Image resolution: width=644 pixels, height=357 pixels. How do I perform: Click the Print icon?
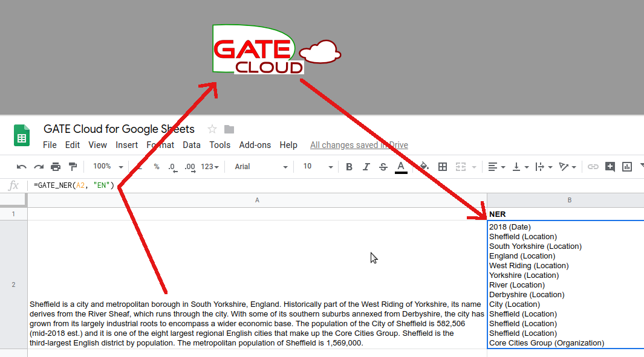tap(56, 167)
